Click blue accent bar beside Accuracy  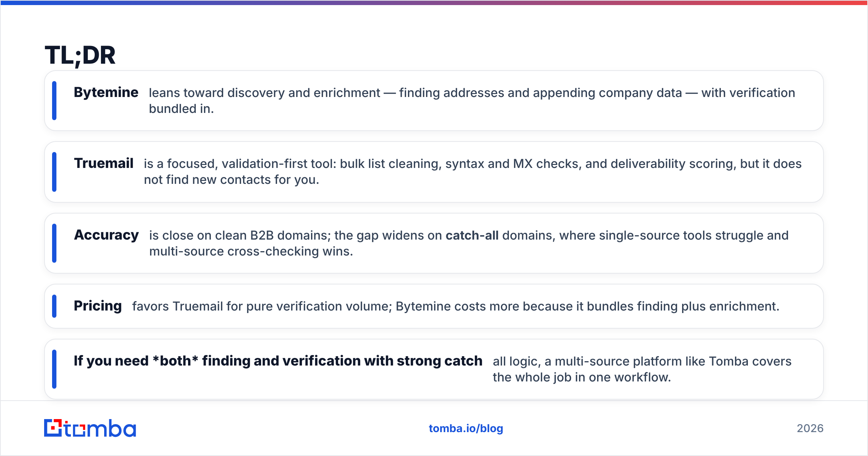click(54, 243)
